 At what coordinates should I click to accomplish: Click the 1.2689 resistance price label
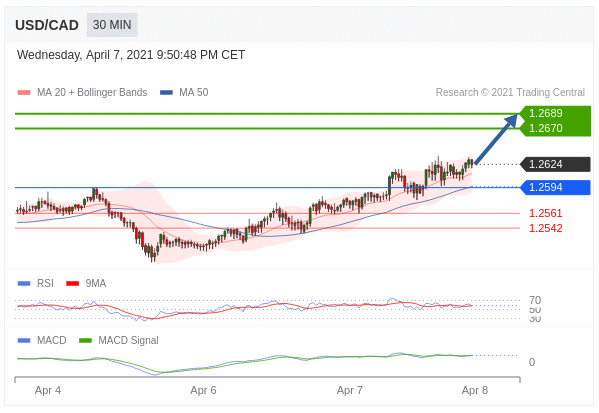pyautogui.click(x=546, y=113)
